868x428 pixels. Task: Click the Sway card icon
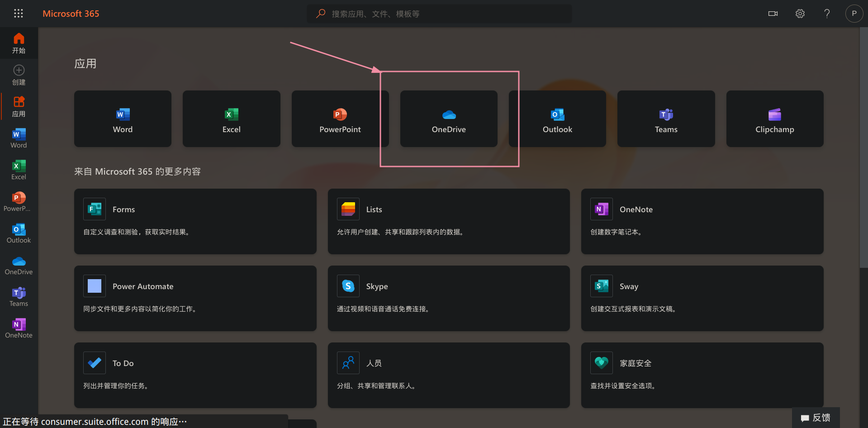(602, 286)
